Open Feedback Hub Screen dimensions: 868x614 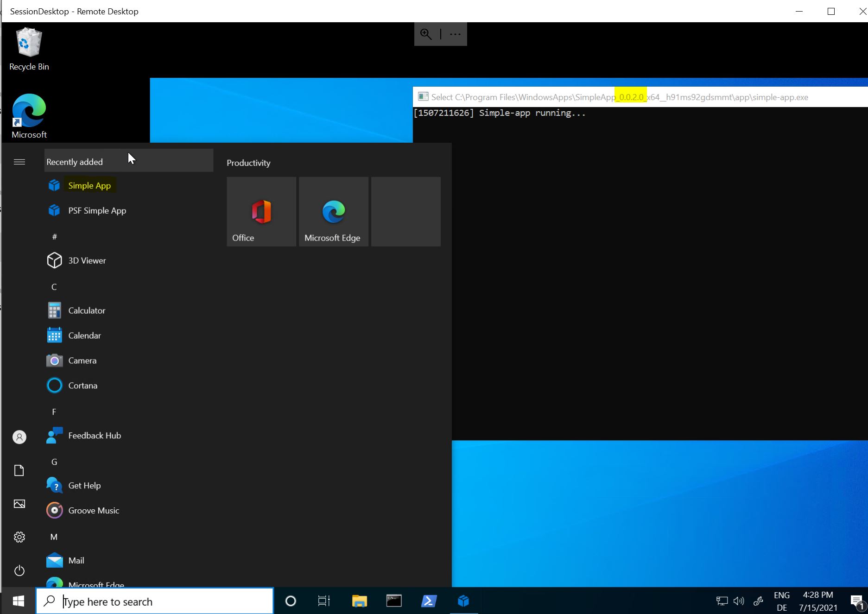(x=128, y=436)
